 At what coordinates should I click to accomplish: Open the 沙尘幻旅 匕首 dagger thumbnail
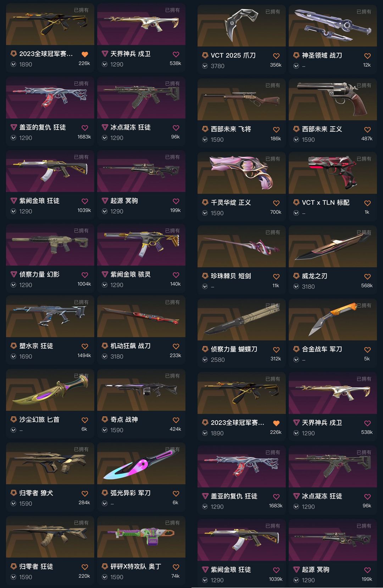point(50,390)
